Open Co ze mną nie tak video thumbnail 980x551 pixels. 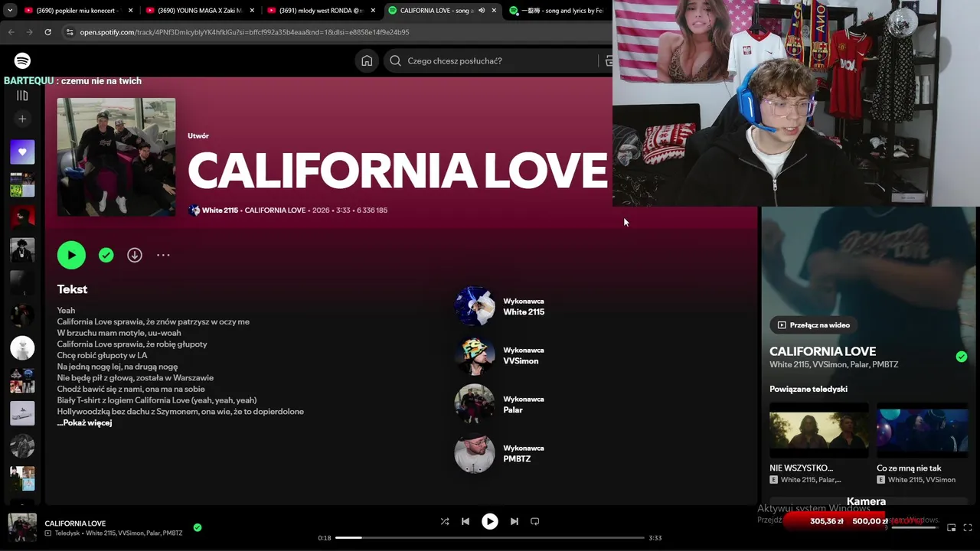point(923,430)
